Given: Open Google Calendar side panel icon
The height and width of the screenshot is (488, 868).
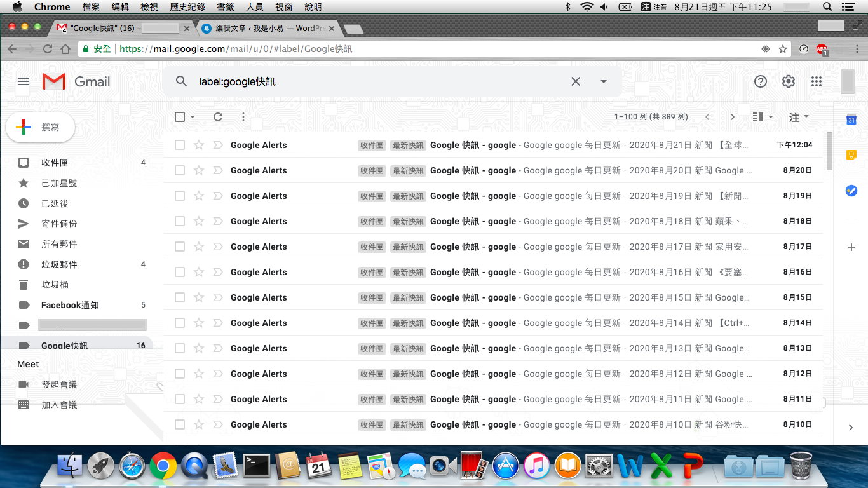Looking at the screenshot, I should tap(851, 119).
